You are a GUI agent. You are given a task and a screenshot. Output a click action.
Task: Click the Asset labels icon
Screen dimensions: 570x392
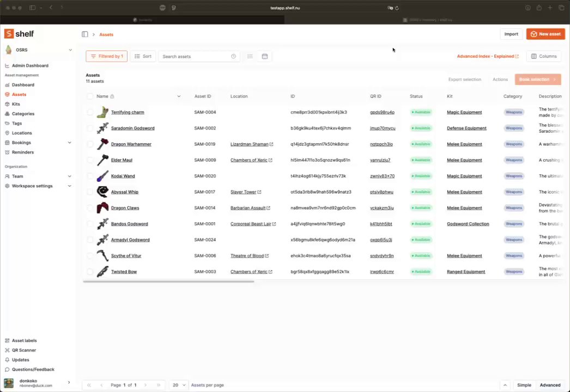(x=7, y=340)
